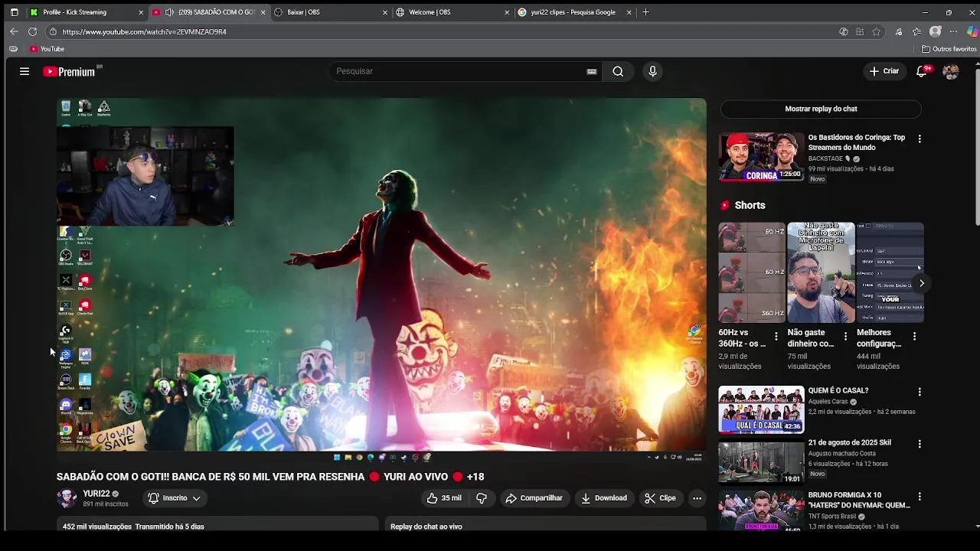The height and width of the screenshot is (551, 980).
Task: Click the address bar URL
Action: (144, 31)
